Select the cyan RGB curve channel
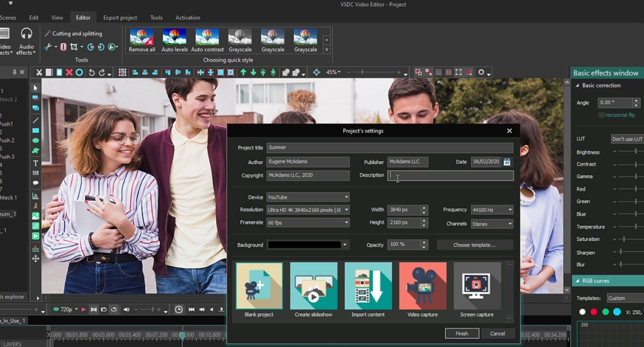The image size is (644, 347). (617, 312)
